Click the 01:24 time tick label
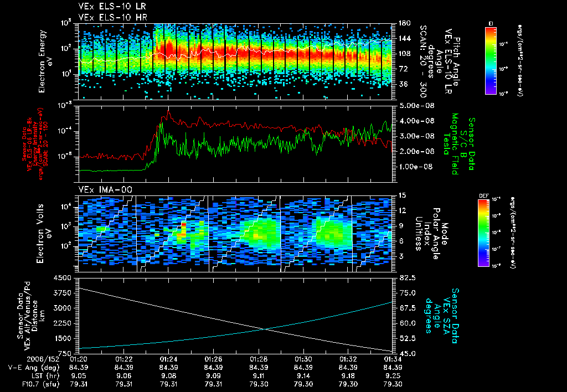The height and width of the screenshot is (392, 567). tap(168, 359)
